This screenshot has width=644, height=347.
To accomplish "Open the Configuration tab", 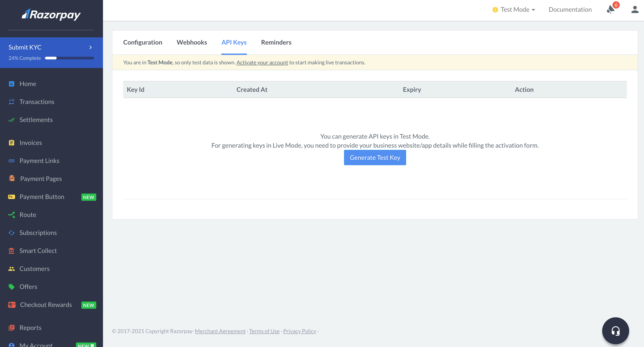I will (x=143, y=42).
